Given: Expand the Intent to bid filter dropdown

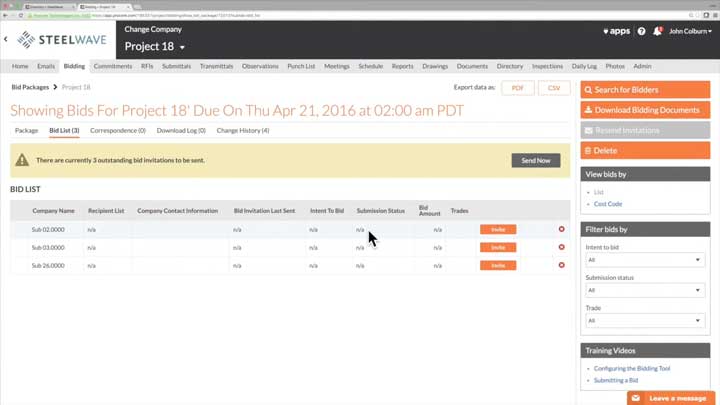Looking at the screenshot, I should 644,260.
